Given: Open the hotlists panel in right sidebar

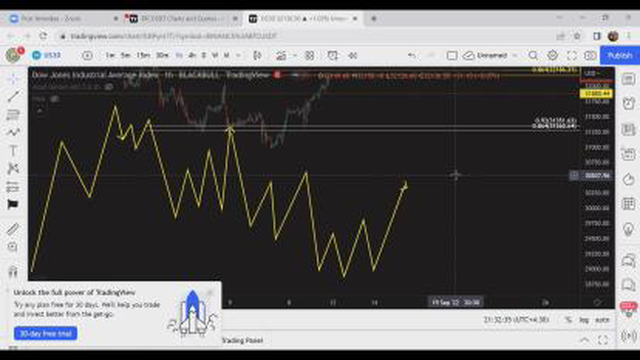Looking at the screenshot, I should [x=629, y=179].
